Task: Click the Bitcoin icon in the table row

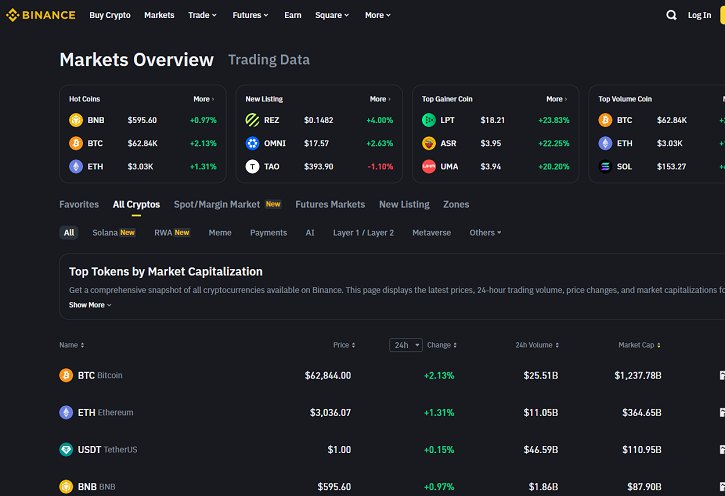Action: click(66, 375)
